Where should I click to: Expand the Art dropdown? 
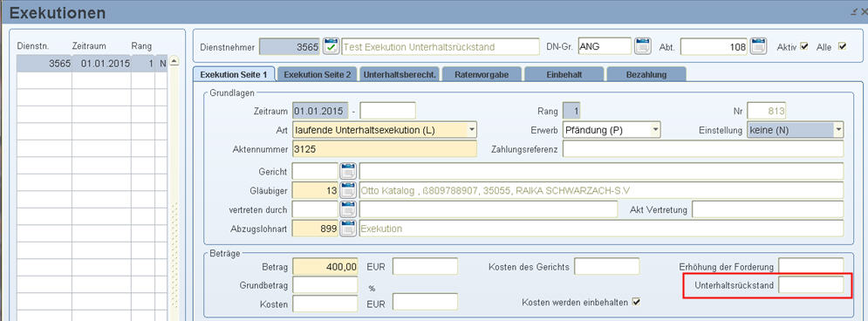[471, 129]
